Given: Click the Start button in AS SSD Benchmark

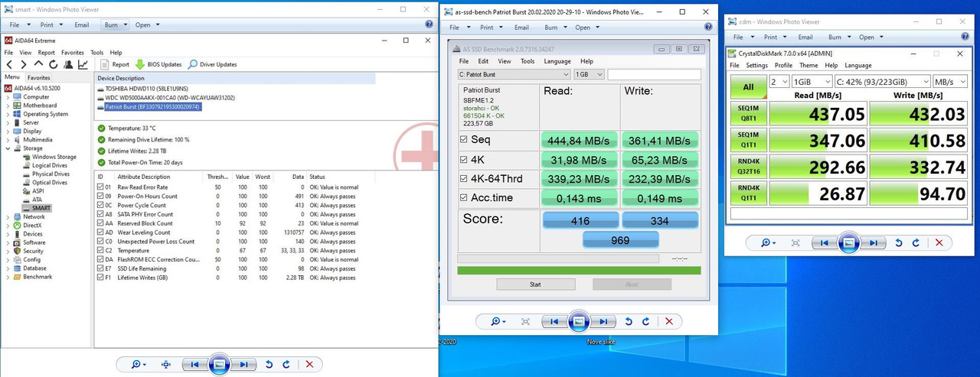Looking at the screenshot, I should pos(535,284).
